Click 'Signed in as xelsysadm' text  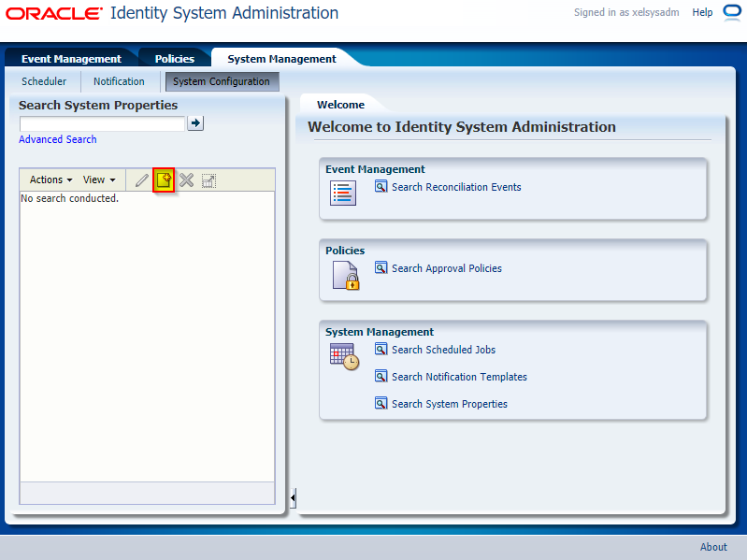click(626, 12)
